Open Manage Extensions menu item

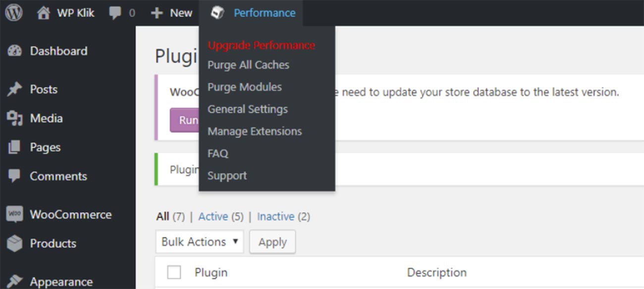[x=255, y=131]
